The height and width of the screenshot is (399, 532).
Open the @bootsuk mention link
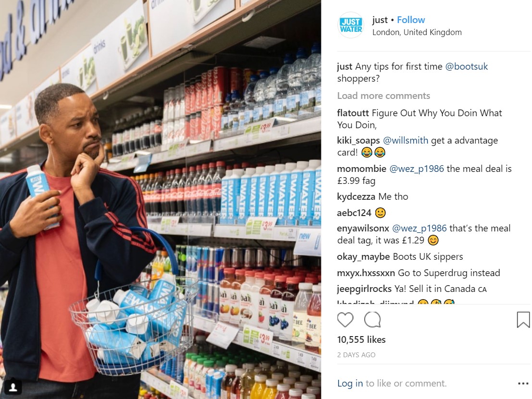466,66
